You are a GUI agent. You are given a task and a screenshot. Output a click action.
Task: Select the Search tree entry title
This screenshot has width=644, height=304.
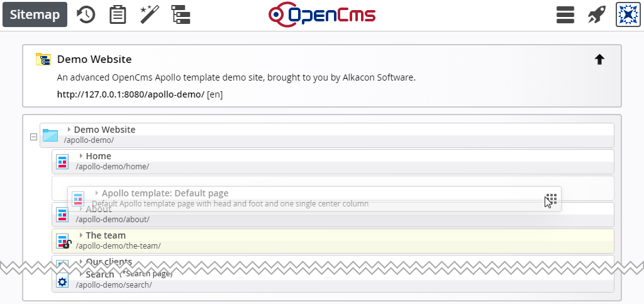(100, 274)
